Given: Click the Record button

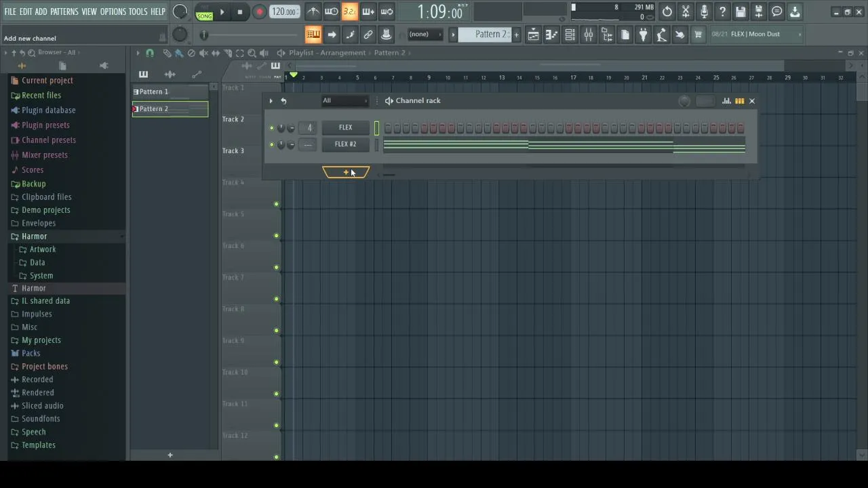Looking at the screenshot, I should (259, 12).
